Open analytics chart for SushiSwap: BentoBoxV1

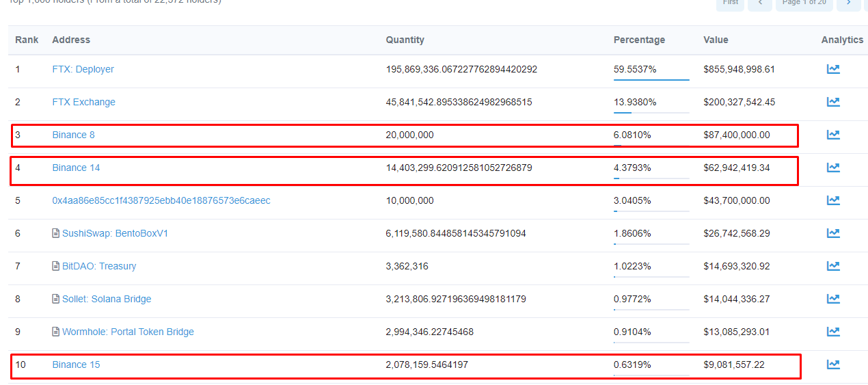pyautogui.click(x=833, y=233)
